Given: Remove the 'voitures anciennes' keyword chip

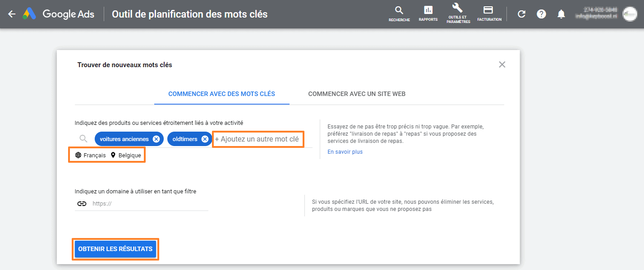Looking at the screenshot, I should tap(156, 139).
